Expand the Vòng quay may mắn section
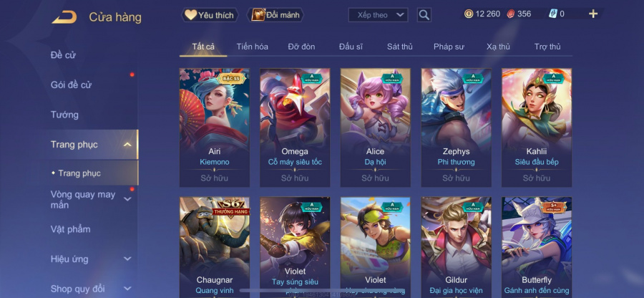This screenshot has width=644, height=298. [x=128, y=199]
